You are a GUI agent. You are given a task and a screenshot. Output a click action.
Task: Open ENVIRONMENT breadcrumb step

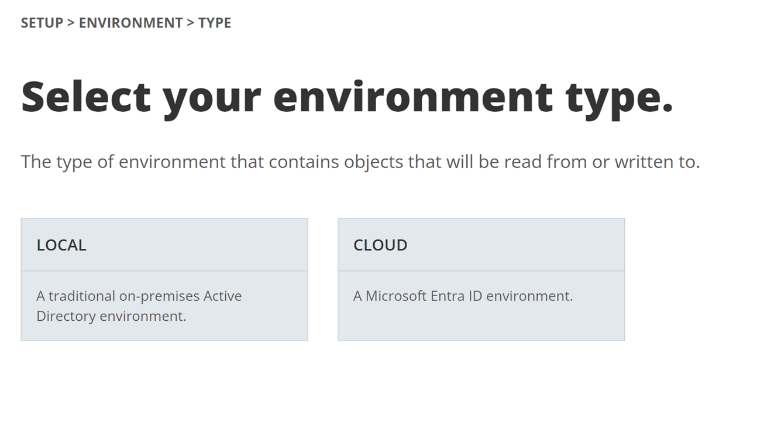point(130,23)
